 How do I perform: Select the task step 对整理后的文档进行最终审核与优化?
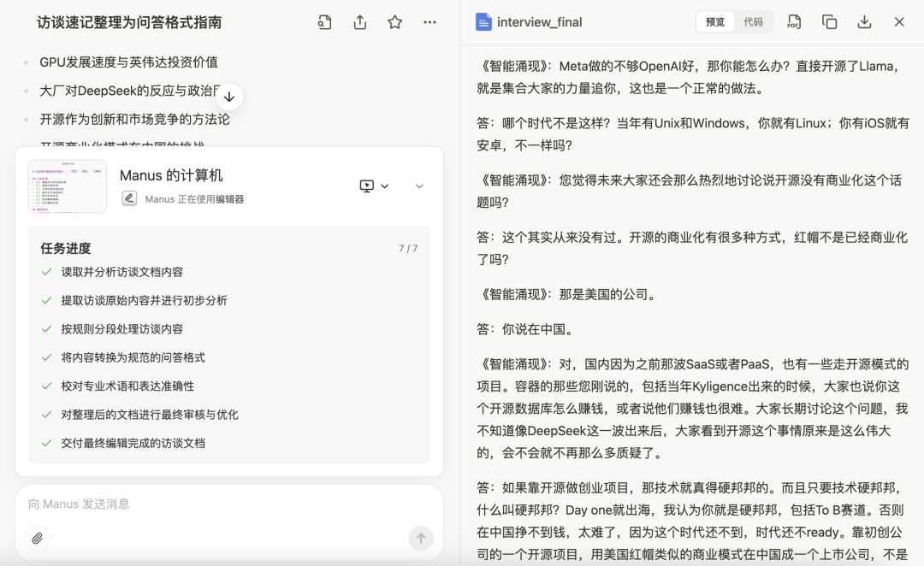[150, 415]
